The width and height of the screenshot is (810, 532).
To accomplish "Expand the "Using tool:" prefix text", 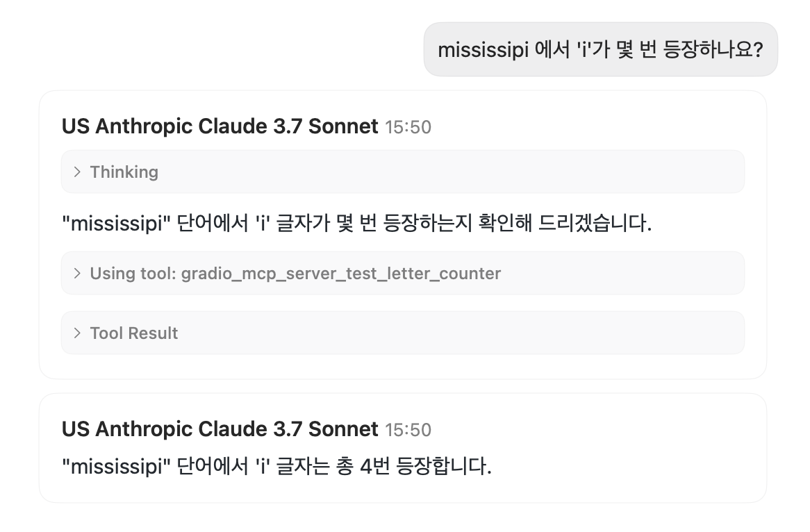I will coord(133,273).
